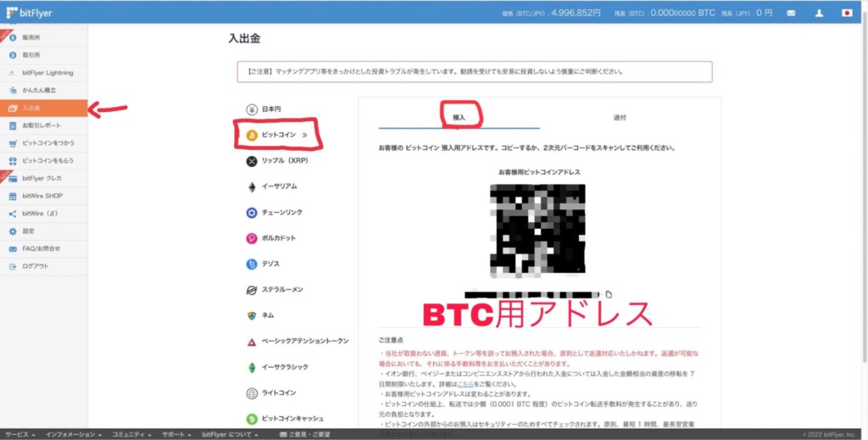Click the bitFlyer logo in header
The height and width of the screenshot is (440, 868).
tap(29, 13)
